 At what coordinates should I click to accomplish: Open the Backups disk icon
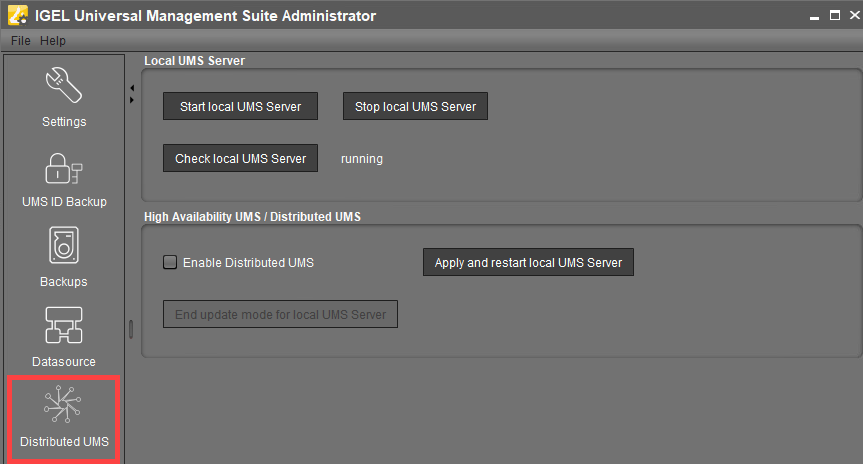click(64, 247)
